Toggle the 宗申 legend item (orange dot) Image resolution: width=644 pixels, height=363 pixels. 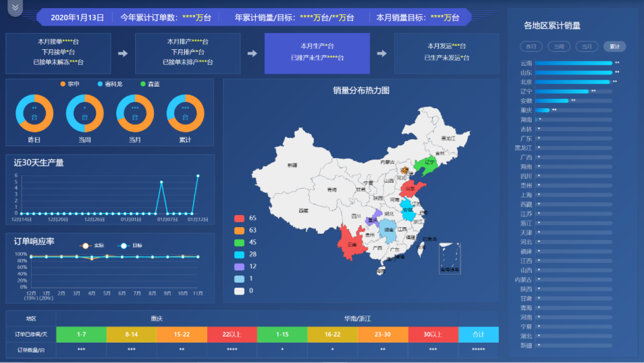pyautogui.click(x=70, y=84)
